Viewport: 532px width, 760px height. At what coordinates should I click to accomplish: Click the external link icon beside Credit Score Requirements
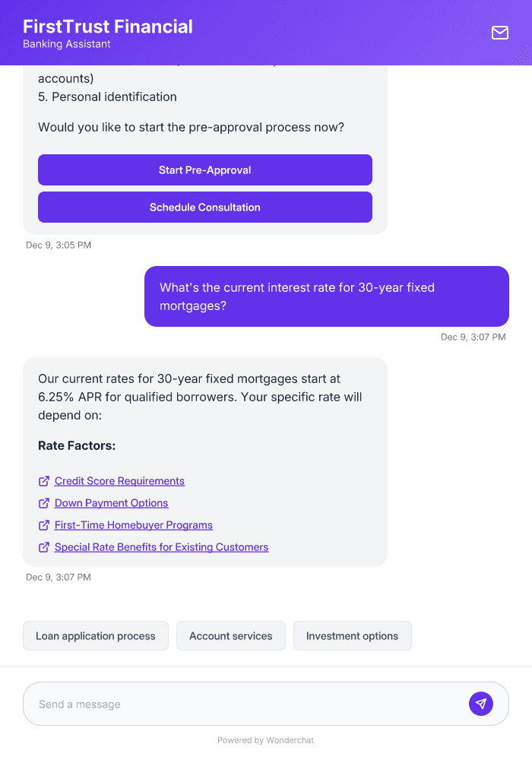pyautogui.click(x=43, y=481)
